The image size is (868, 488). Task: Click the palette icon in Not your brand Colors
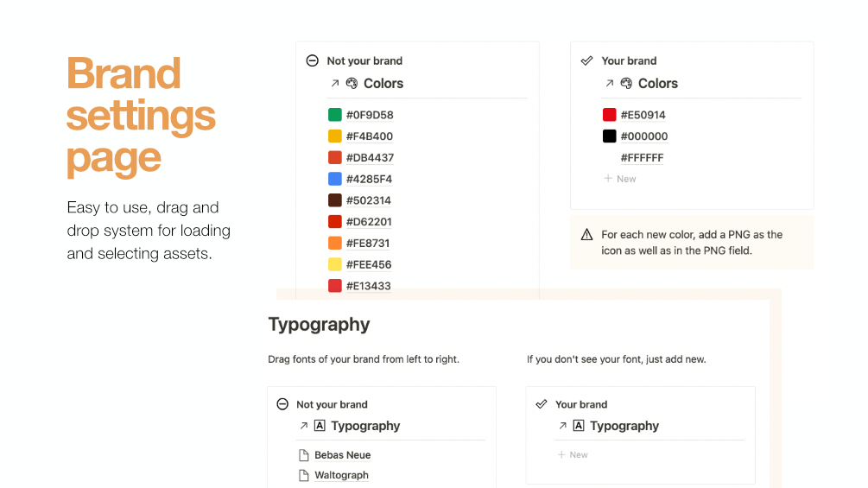[352, 84]
